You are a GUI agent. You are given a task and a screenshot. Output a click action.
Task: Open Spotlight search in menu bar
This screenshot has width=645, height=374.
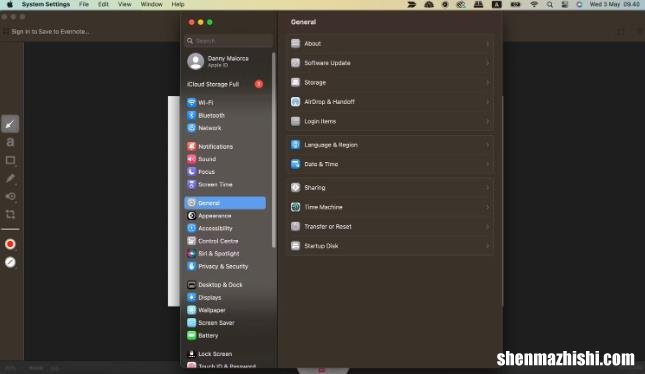click(x=550, y=5)
